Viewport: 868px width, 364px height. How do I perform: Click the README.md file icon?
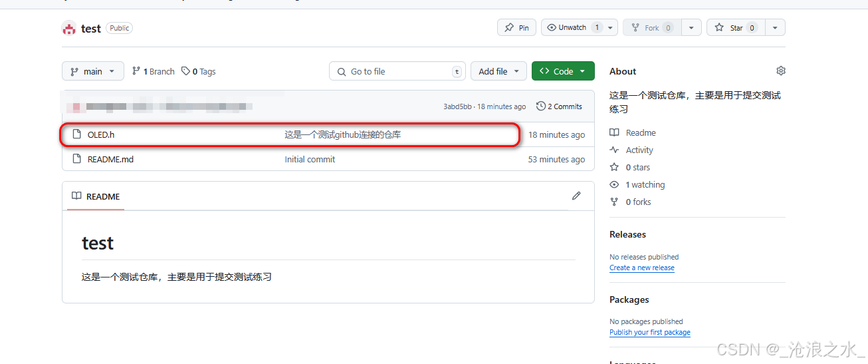click(76, 159)
